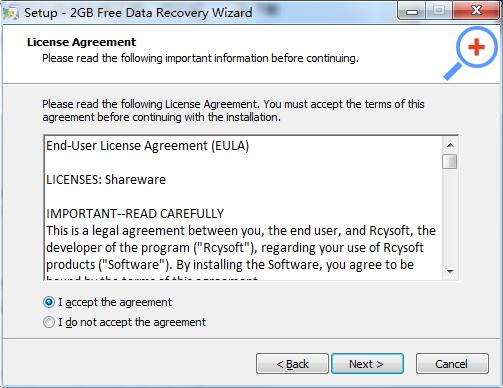This screenshot has height=388, width=503.
Task: Minimize the setup wizard window
Action: click(412, 12)
